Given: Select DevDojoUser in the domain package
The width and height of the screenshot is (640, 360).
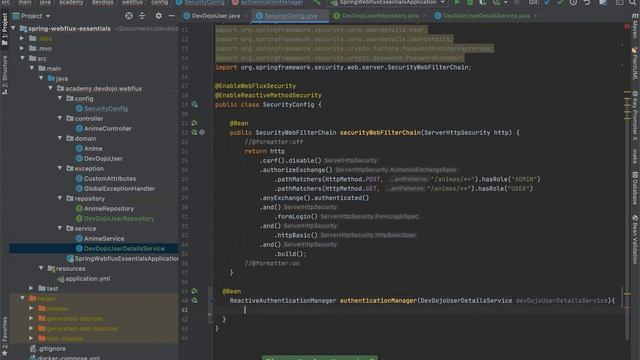Looking at the screenshot, I should click(103, 158).
